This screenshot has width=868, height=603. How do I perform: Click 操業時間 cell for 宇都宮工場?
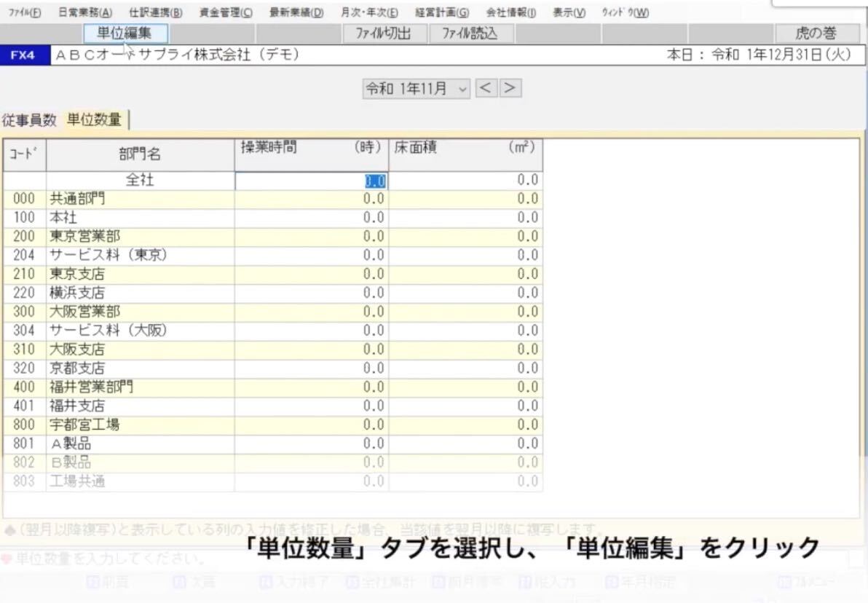(x=312, y=425)
